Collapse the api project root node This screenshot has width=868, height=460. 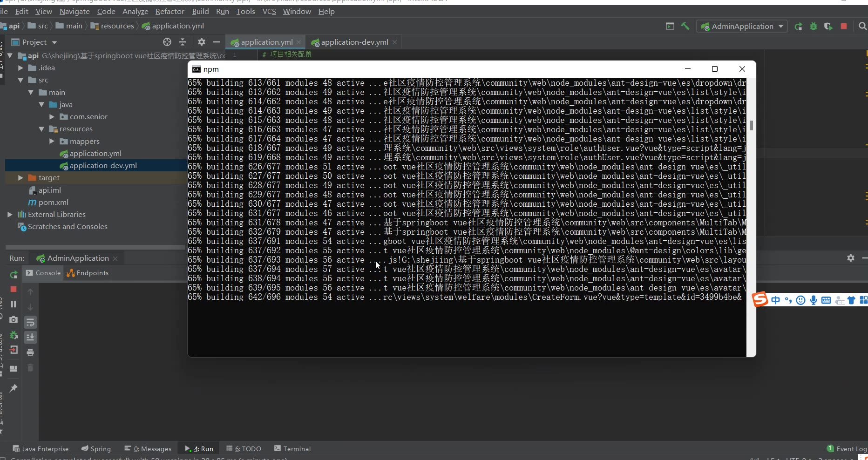tap(10, 56)
